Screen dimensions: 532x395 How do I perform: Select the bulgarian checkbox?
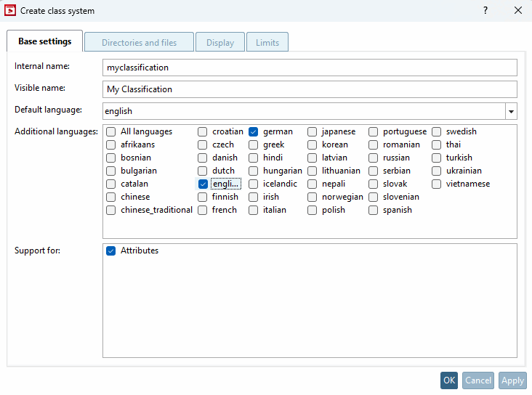coord(111,171)
